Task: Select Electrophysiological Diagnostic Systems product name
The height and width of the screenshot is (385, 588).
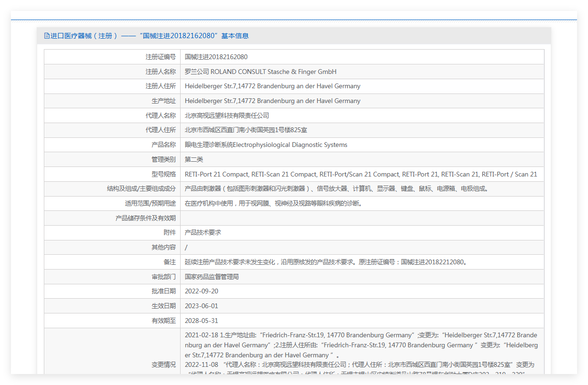Action: (290, 145)
